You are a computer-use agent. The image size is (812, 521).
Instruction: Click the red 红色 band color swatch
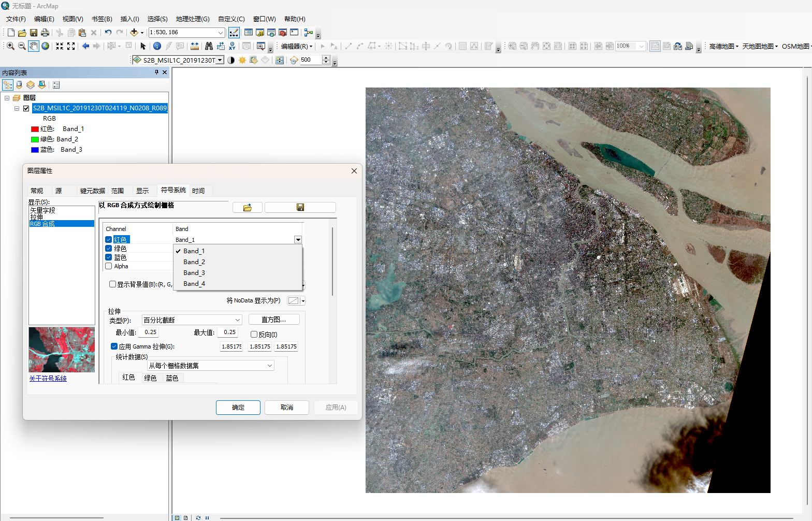click(x=35, y=129)
